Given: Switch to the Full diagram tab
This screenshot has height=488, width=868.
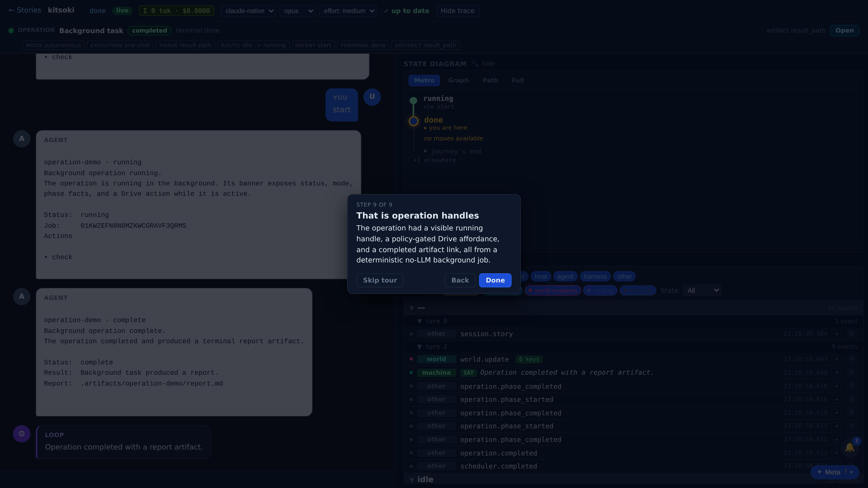Looking at the screenshot, I should click(518, 81).
